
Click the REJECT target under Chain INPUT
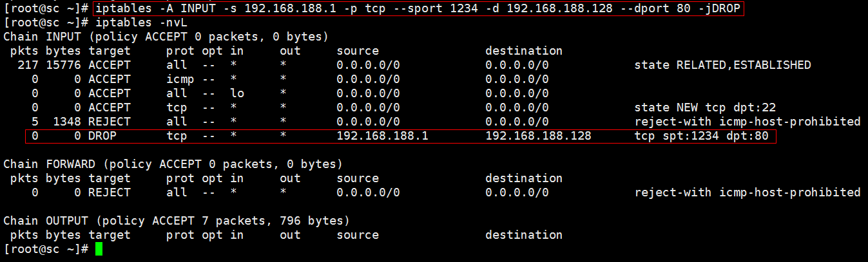pos(110,122)
